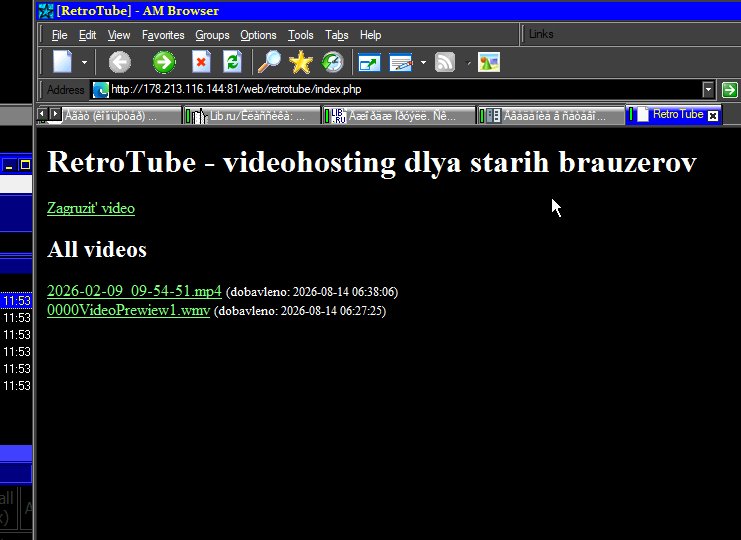Image resolution: width=741 pixels, height=540 pixels.
Task: Open the dropdown arrow next to RSS icon
Action: tap(468, 62)
